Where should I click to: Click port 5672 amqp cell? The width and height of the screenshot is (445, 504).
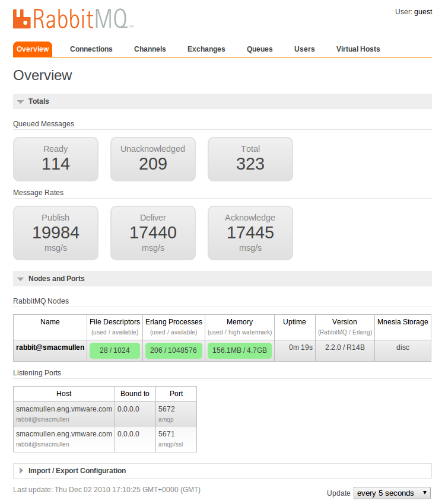[176, 414]
